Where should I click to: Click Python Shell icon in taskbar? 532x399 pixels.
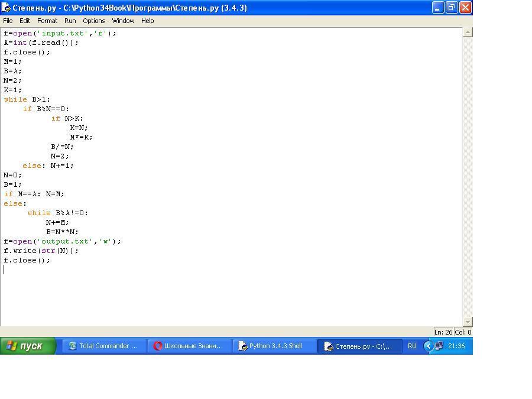tap(242, 346)
